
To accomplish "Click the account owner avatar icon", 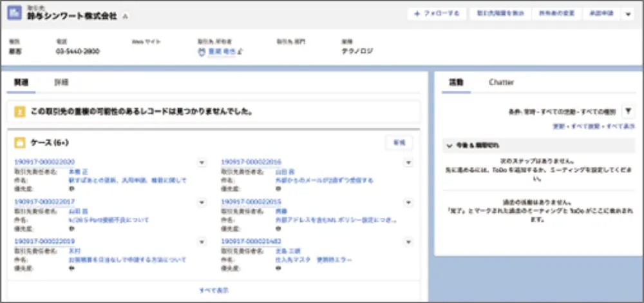I will tap(202, 52).
